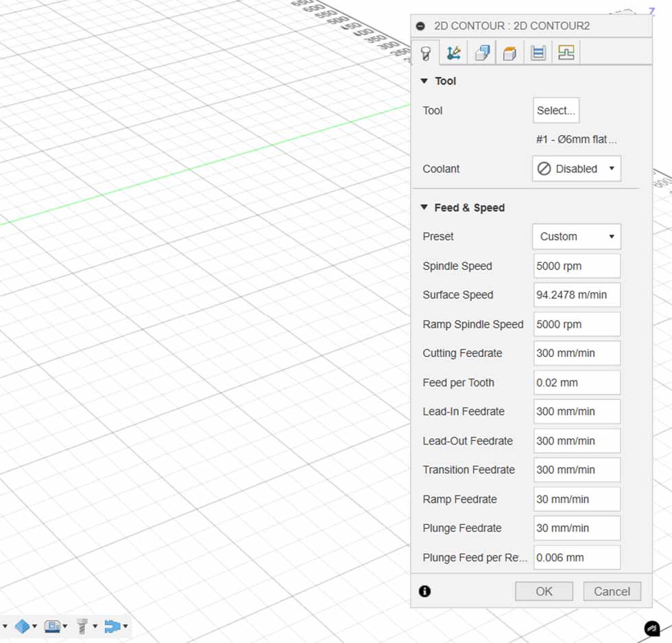The width and height of the screenshot is (672, 643).
Task: Click the Select... tool button
Action: 556,110
